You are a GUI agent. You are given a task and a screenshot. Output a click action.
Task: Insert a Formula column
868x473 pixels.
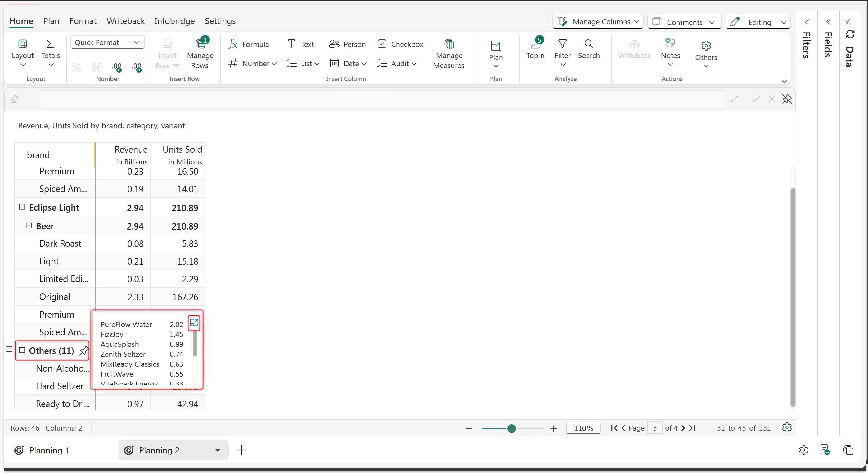[x=249, y=44]
